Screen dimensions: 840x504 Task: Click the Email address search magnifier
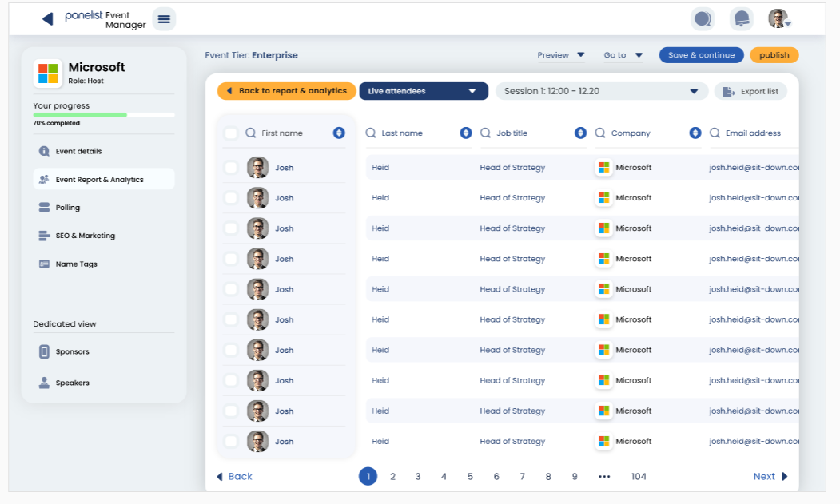click(715, 133)
